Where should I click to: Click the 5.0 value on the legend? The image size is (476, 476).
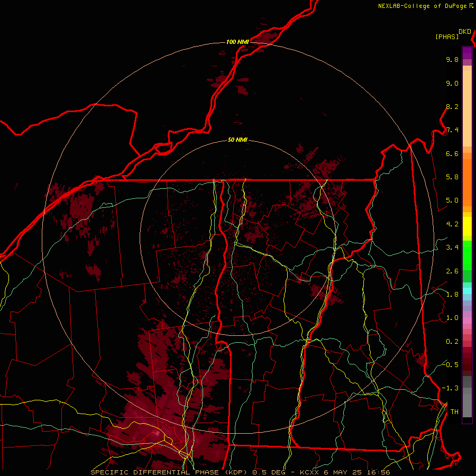[452, 200]
